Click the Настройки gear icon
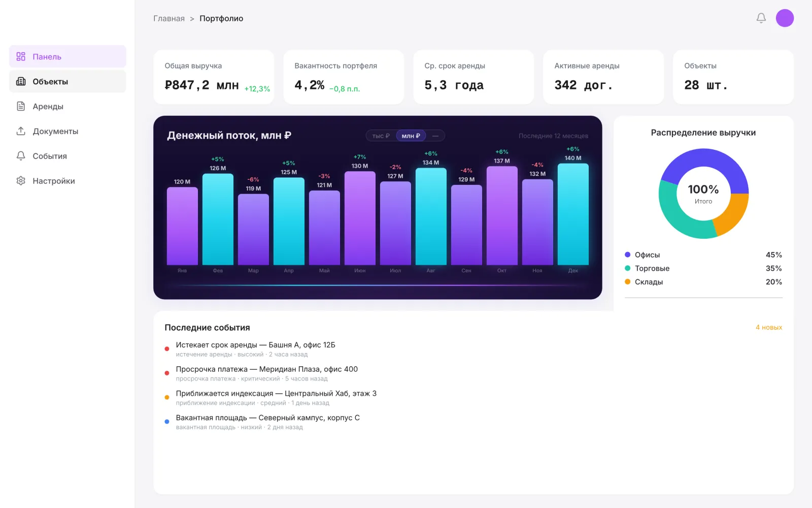The height and width of the screenshot is (508, 812). [21, 181]
